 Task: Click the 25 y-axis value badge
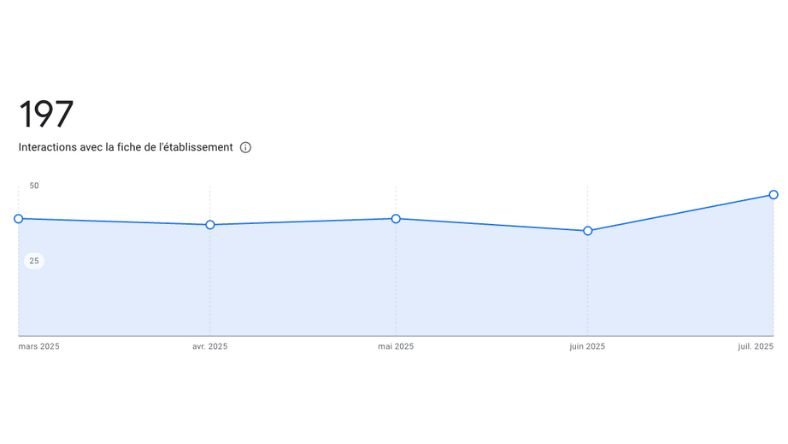(x=34, y=261)
